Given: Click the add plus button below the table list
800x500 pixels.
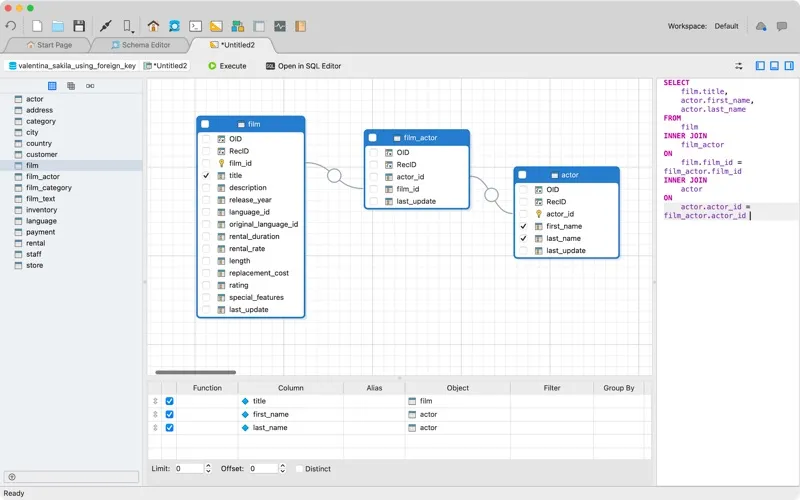Looking at the screenshot, I should (x=12, y=477).
